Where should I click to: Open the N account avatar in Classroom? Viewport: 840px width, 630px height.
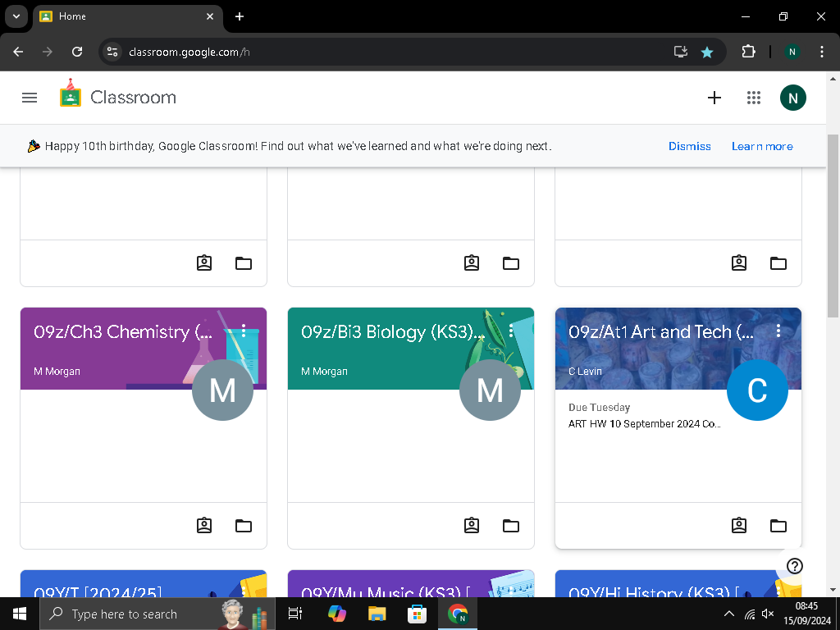pyautogui.click(x=793, y=98)
